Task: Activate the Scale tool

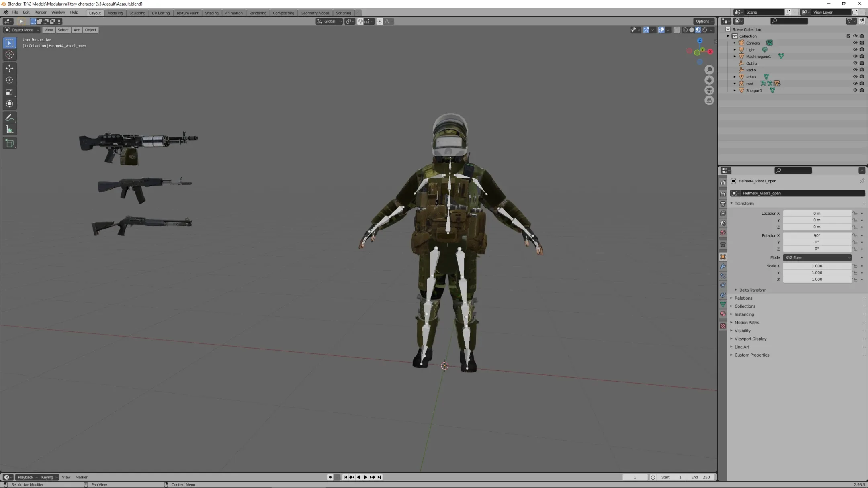Action: coord(10,92)
